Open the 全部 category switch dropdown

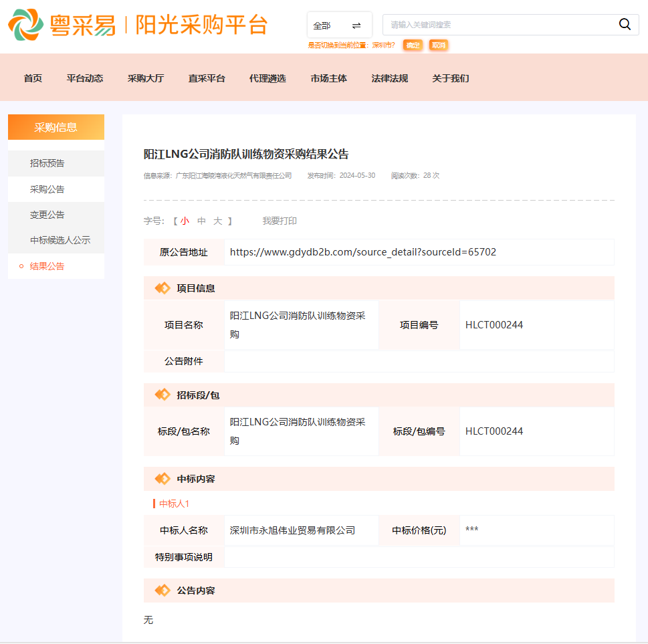click(339, 25)
